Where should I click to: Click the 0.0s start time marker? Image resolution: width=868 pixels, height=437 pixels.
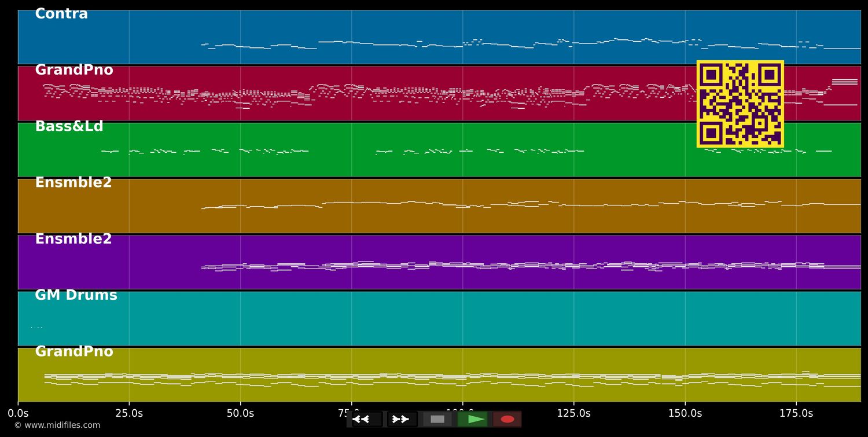18,413
